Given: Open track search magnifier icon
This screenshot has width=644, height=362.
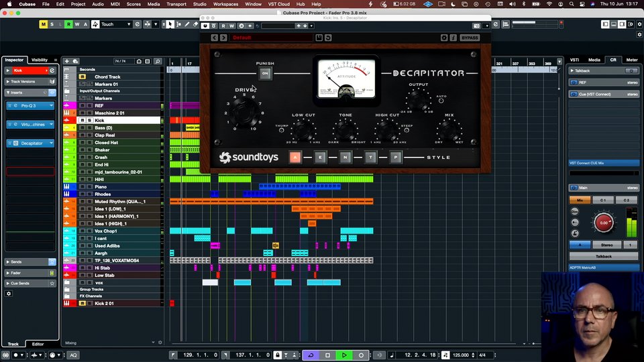Looking at the screenshot, I should pyautogui.click(x=158, y=61).
